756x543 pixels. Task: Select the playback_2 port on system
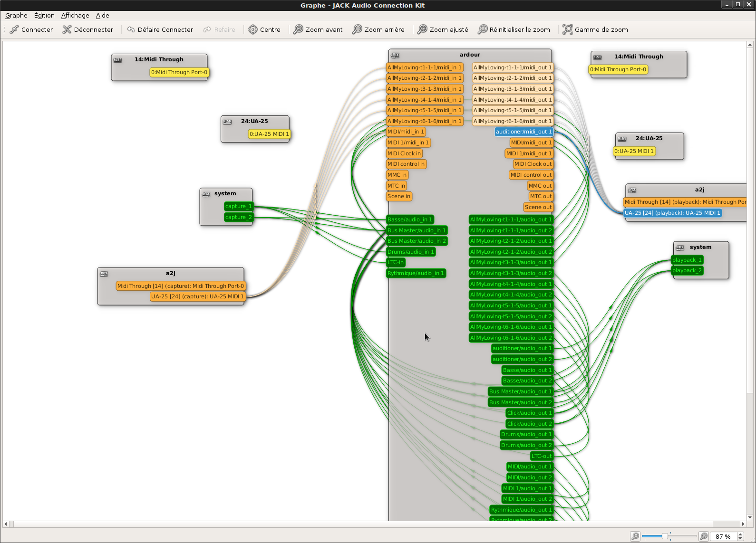pyautogui.click(x=687, y=270)
